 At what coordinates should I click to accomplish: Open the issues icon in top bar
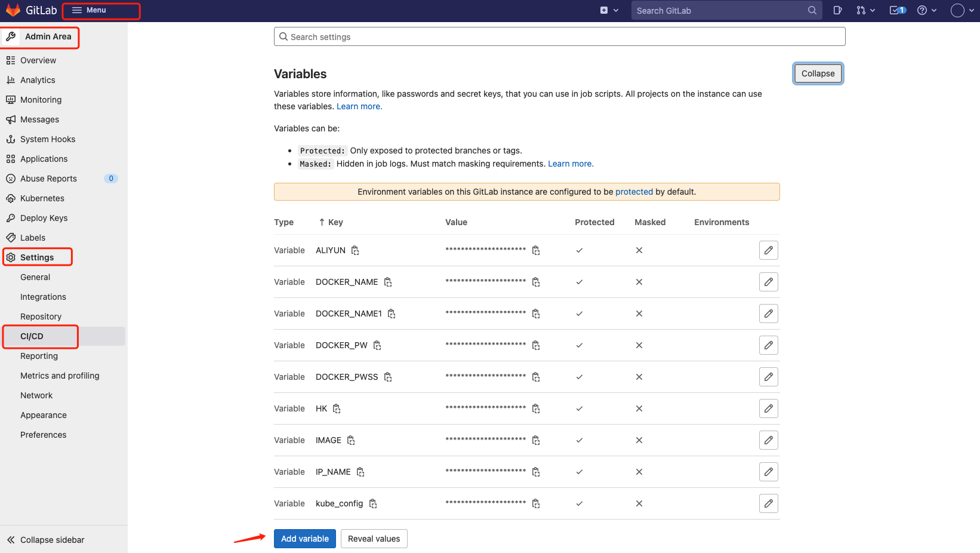tap(838, 10)
